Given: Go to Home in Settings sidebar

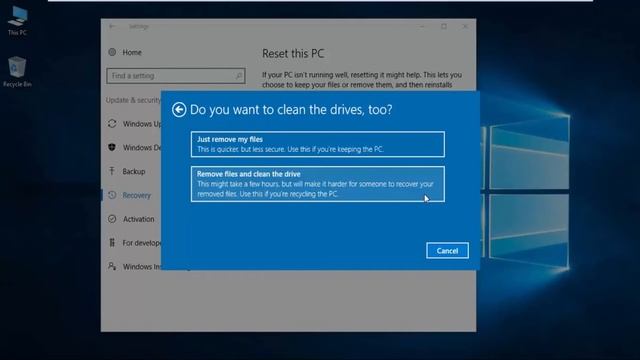Looking at the screenshot, I should click(x=132, y=52).
